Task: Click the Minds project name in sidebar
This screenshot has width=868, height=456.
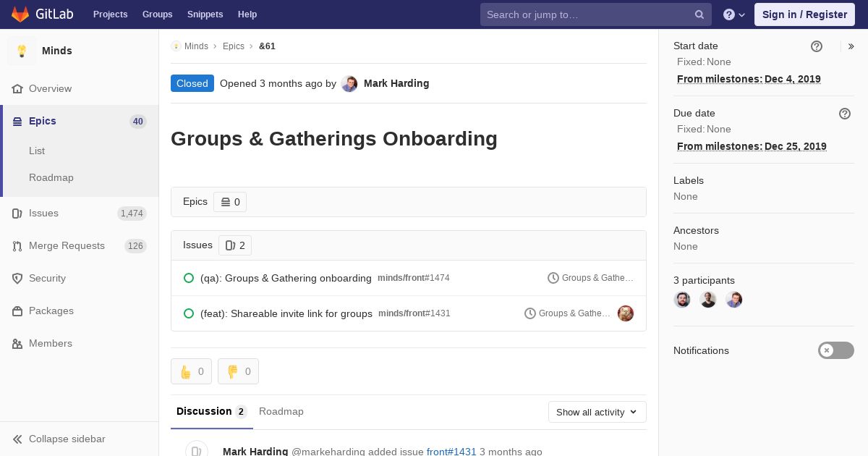Action: 57,51
